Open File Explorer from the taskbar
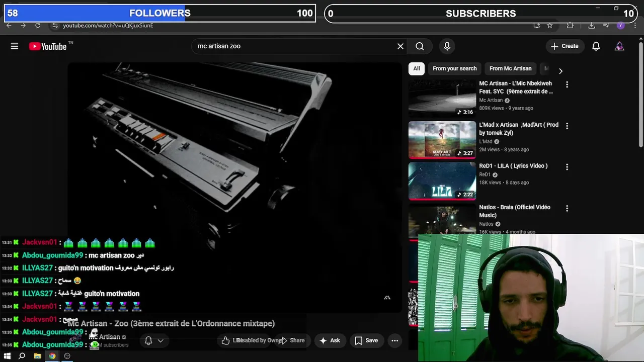The height and width of the screenshot is (362, 644). [37, 356]
